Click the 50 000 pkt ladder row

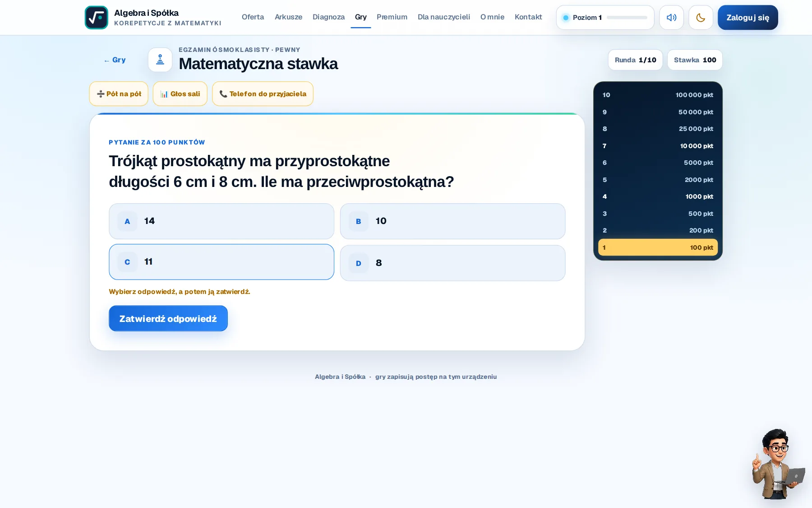coord(658,112)
